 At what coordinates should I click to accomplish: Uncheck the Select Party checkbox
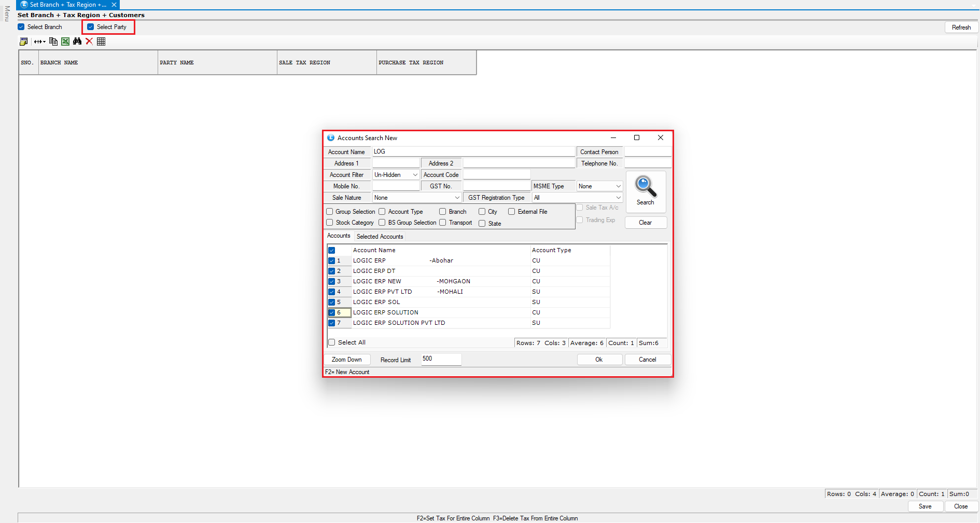91,27
